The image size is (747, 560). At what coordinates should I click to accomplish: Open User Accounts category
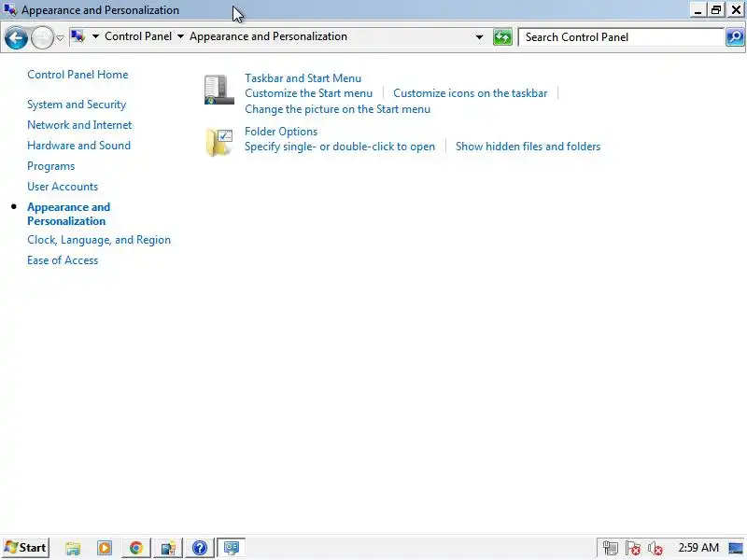pyautogui.click(x=63, y=186)
